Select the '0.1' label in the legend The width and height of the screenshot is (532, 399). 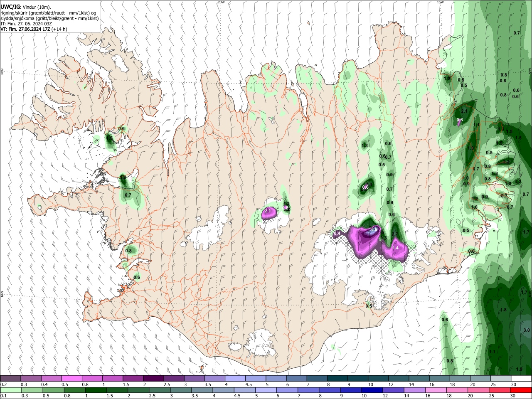point(4,396)
